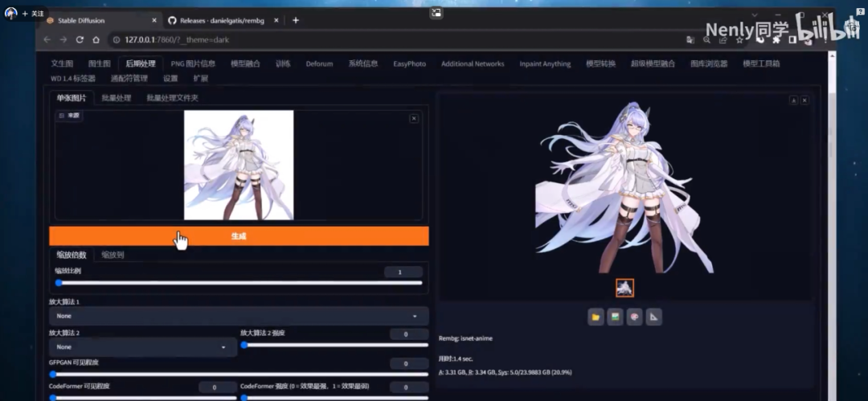Go forward in the browser
The width and height of the screenshot is (868, 401).
pos(63,40)
